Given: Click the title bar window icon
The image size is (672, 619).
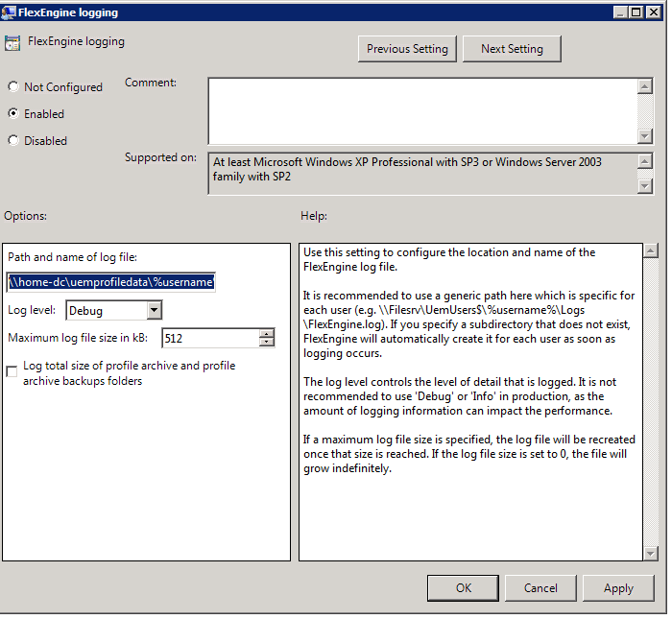Looking at the screenshot, I should pos(10,12).
